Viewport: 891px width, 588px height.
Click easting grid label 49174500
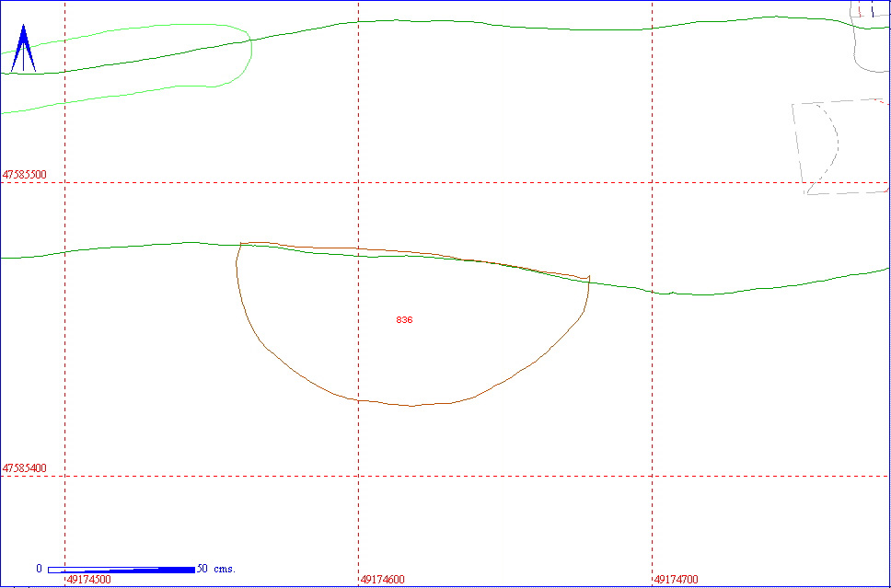[x=89, y=580]
